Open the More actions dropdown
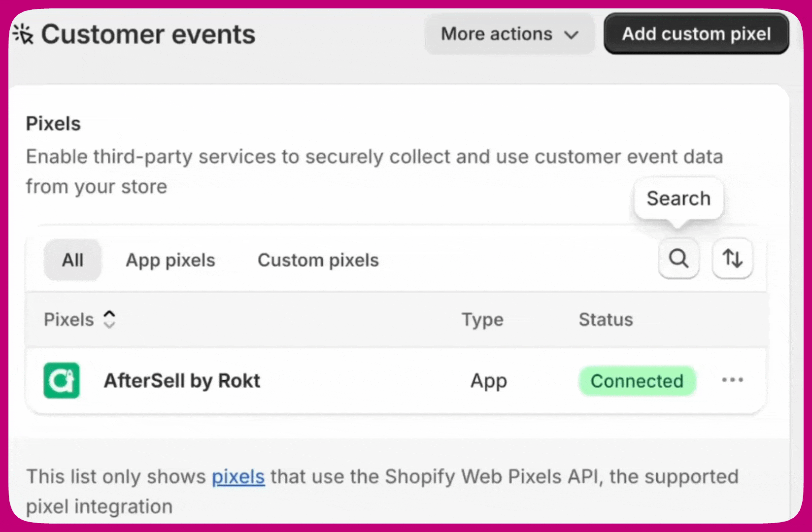This screenshot has width=812, height=532. click(x=509, y=34)
